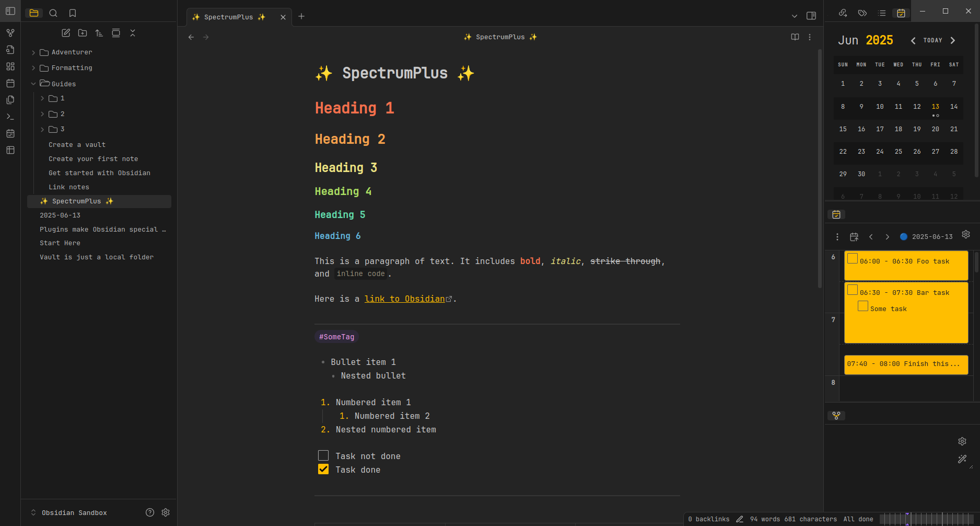980x526 pixels.
Task: Collapse all folders icon
Action: coord(133,33)
